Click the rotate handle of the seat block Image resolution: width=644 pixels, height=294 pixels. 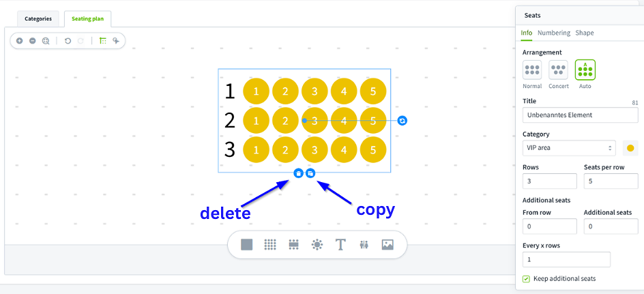[402, 120]
